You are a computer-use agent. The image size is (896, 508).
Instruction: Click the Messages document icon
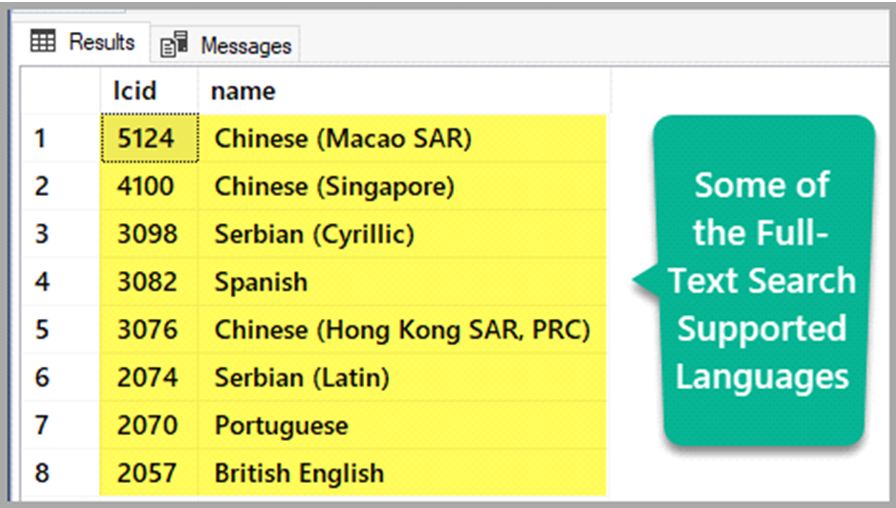[174, 45]
